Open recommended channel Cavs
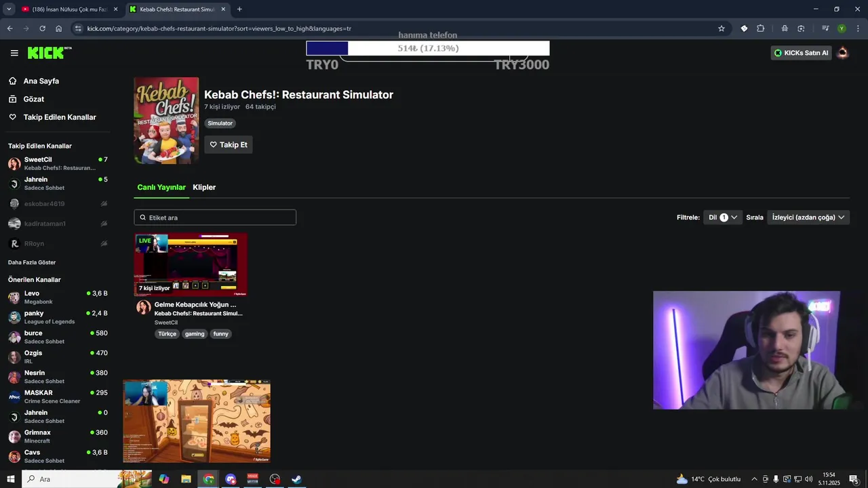The image size is (868, 488). [58, 456]
